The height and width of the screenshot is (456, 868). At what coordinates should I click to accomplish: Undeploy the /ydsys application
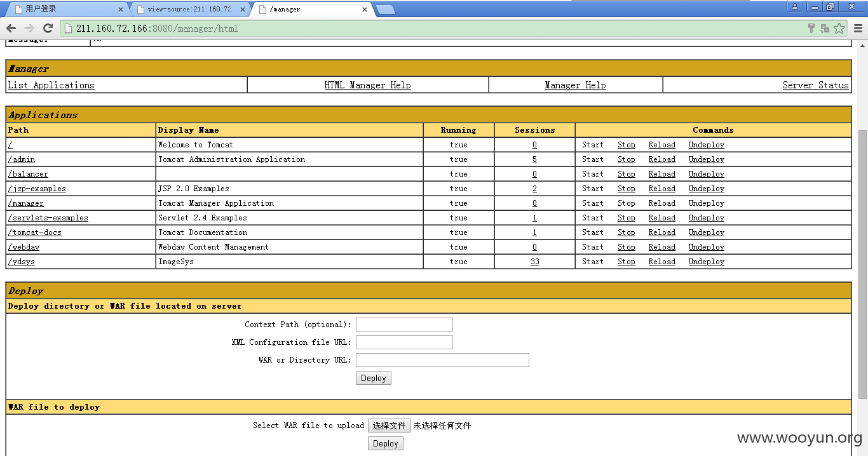pyautogui.click(x=707, y=262)
